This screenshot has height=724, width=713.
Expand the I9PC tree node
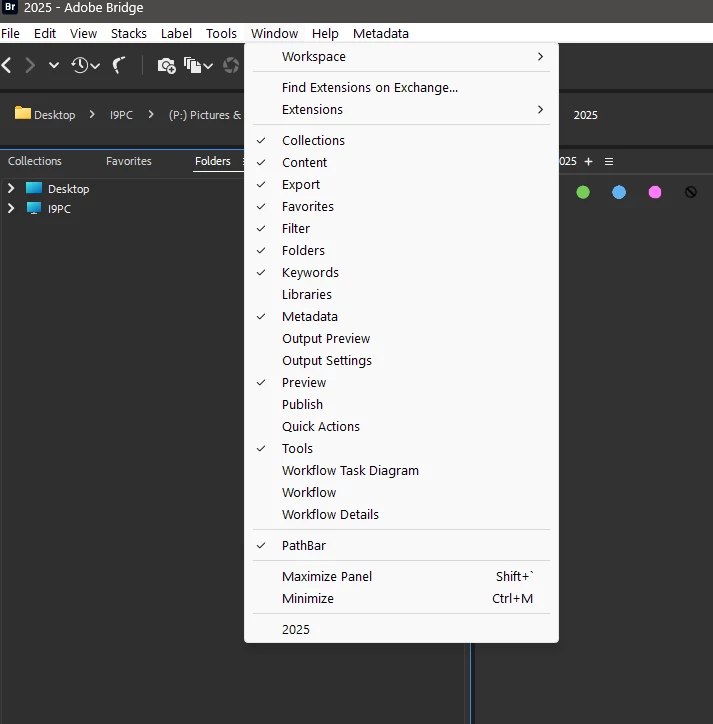point(11,208)
